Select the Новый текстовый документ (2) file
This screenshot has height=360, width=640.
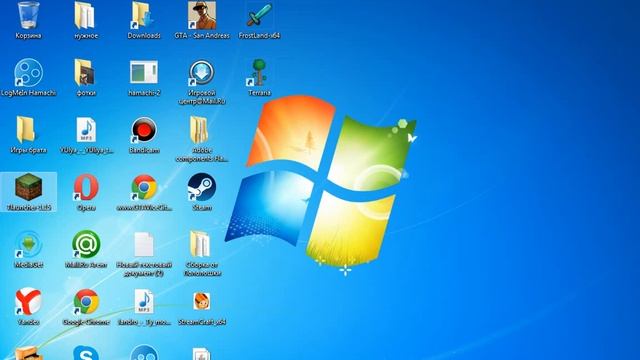tap(144, 244)
